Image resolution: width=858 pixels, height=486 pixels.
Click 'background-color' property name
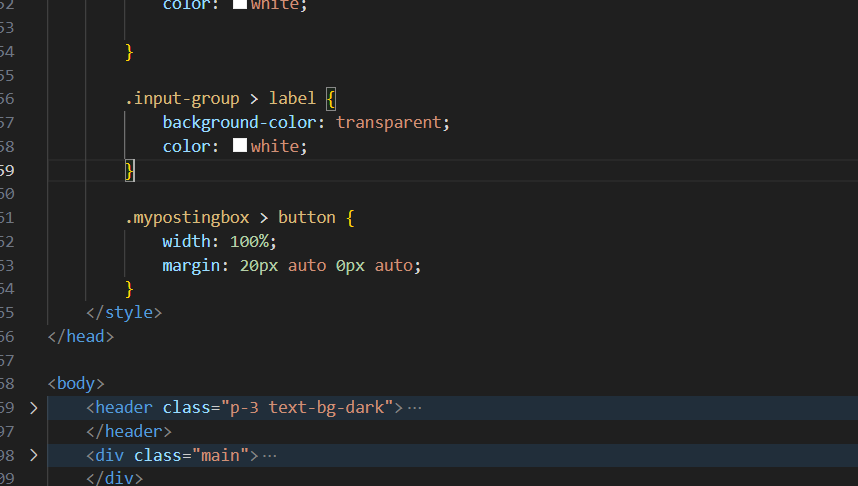tap(240, 122)
